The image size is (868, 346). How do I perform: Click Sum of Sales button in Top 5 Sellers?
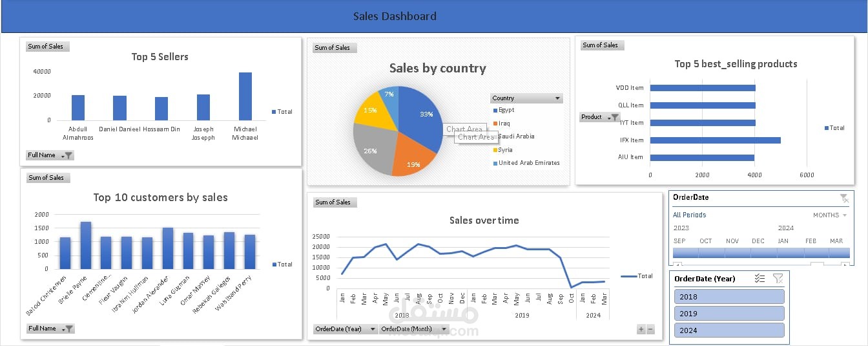pos(48,47)
